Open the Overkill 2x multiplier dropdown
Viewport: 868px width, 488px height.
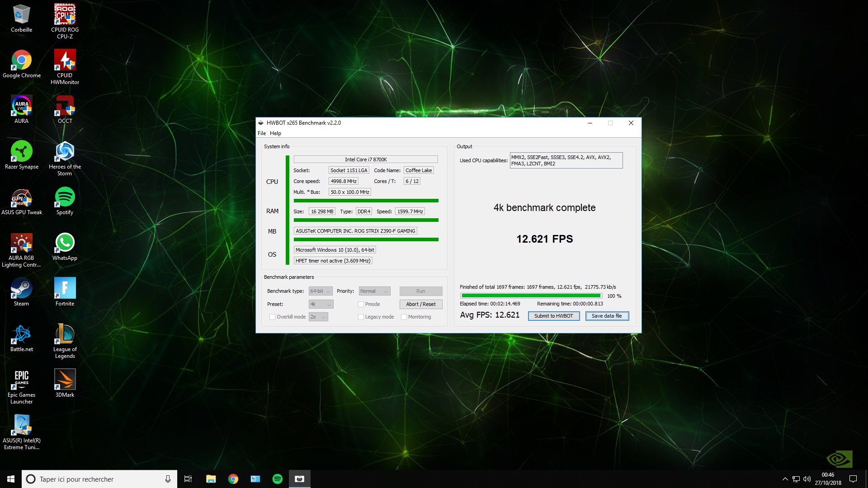[318, 317]
